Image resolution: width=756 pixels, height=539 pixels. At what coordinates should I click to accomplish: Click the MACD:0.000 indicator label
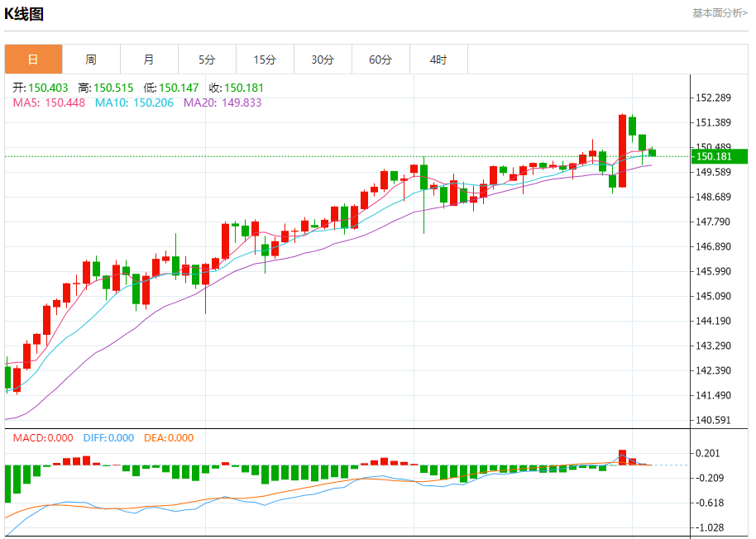(43, 438)
